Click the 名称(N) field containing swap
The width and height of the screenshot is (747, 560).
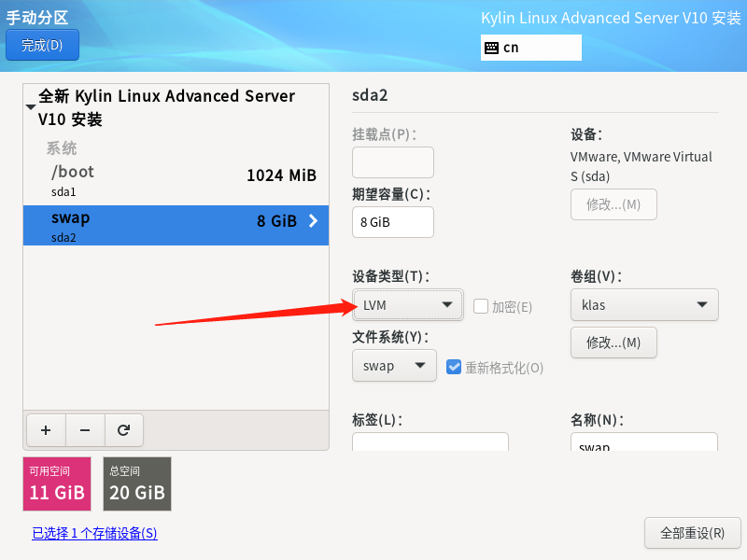click(x=644, y=441)
